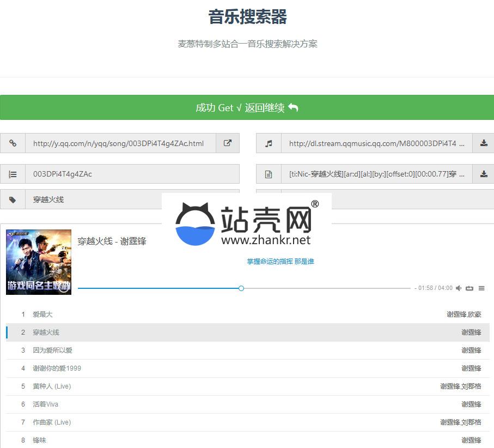Image resolution: width=494 pixels, height=448 pixels.
Task: Click the link chain icon
Action: (x=13, y=143)
